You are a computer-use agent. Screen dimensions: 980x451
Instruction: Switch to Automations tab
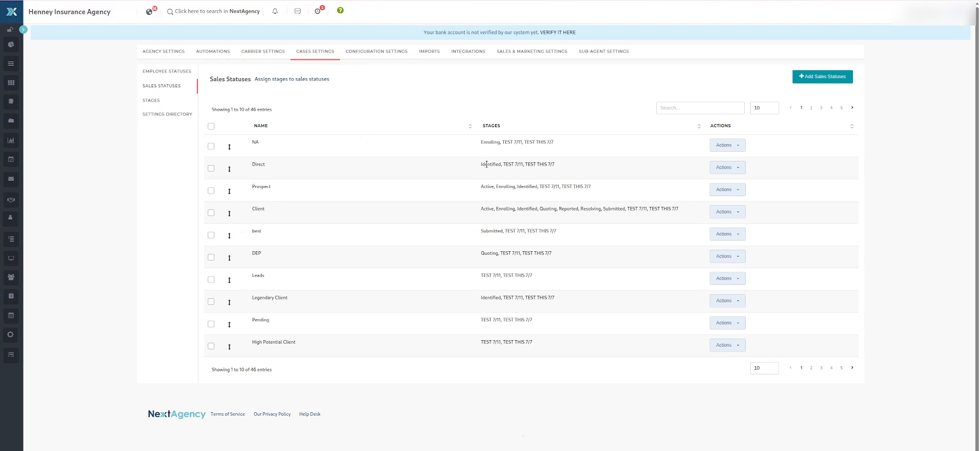click(x=213, y=52)
